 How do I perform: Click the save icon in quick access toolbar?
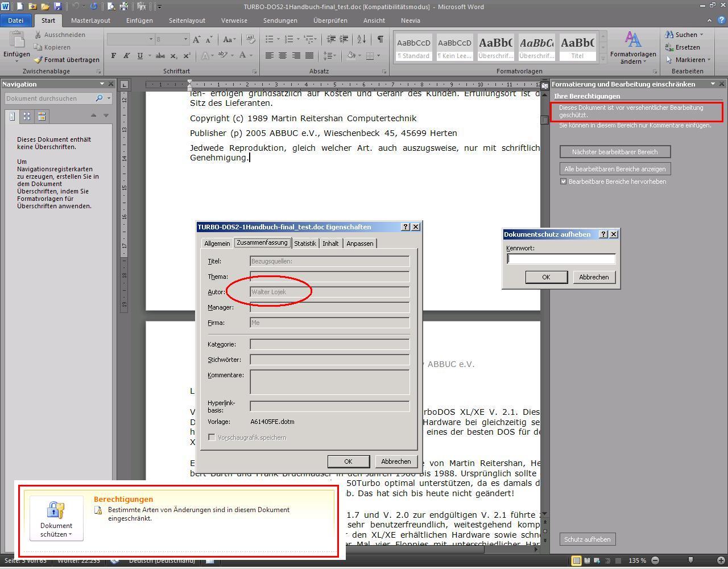click(57, 7)
